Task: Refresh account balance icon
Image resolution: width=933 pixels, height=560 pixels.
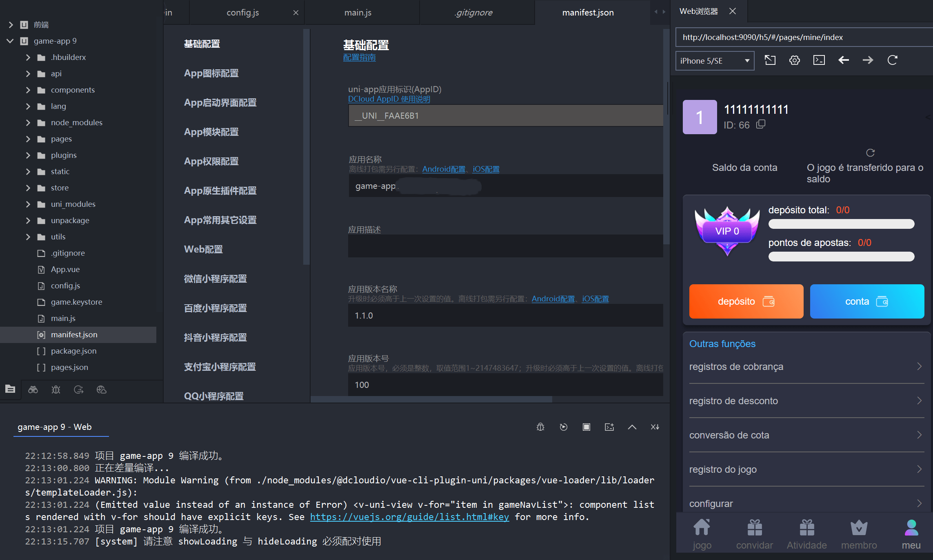Action: (x=870, y=153)
